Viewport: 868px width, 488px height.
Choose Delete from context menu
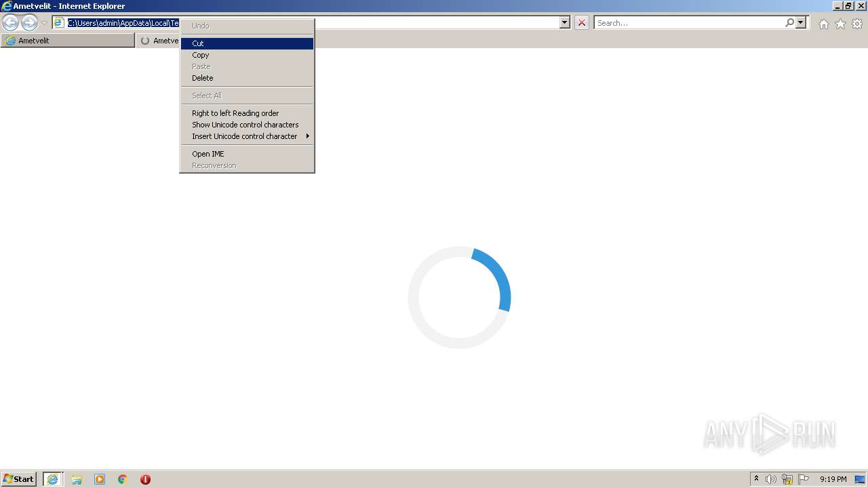pyautogui.click(x=247, y=78)
